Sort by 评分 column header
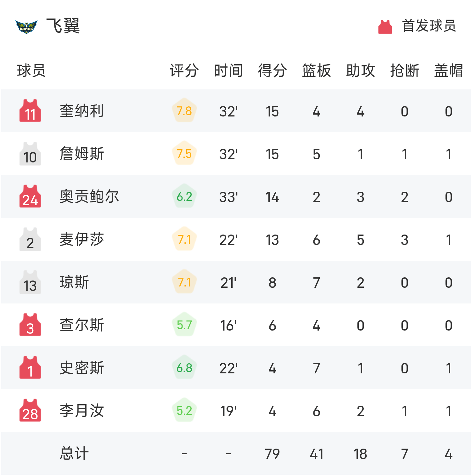472x476 pixels. pos(184,71)
